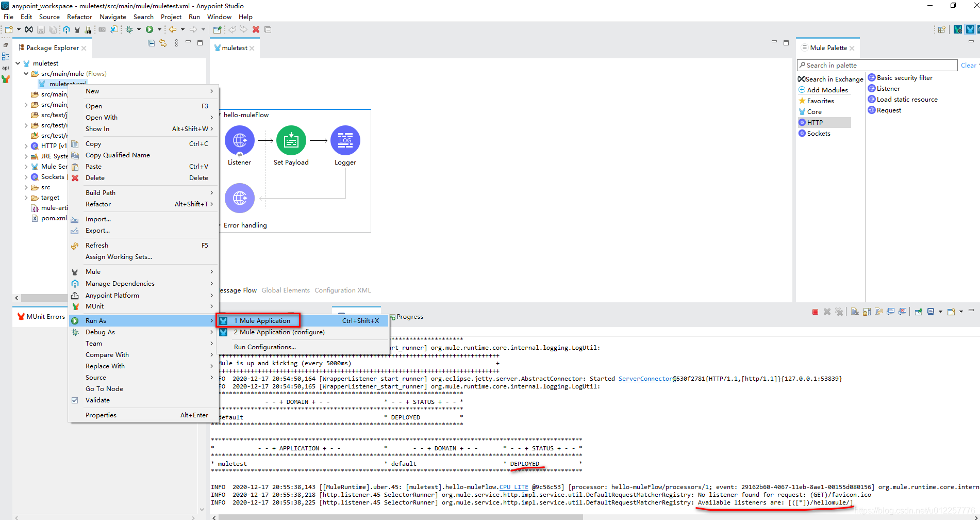The height and width of the screenshot is (520, 980).
Task: Select the HTTP category in palette
Action: coord(824,123)
